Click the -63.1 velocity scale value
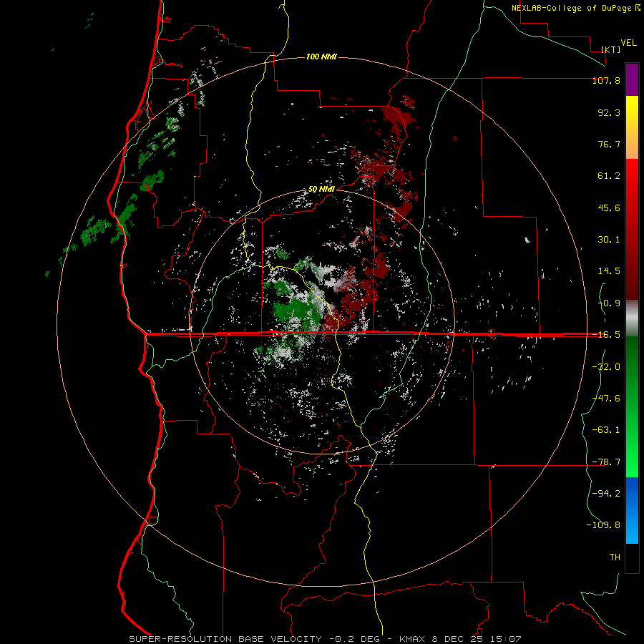644x644 pixels. pyautogui.click(x=606, y=430)
